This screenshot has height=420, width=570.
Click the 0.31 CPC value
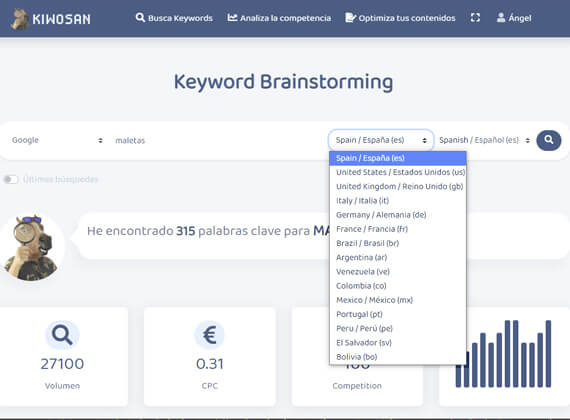pyautogui.click(x=210, y=364)
